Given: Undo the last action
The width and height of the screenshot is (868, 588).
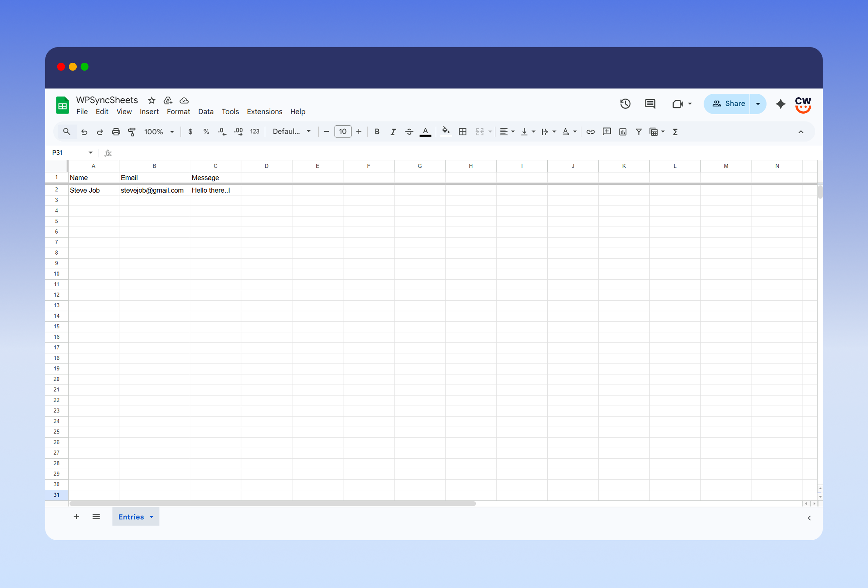Looking at the screenshot, I should point(84,132).
